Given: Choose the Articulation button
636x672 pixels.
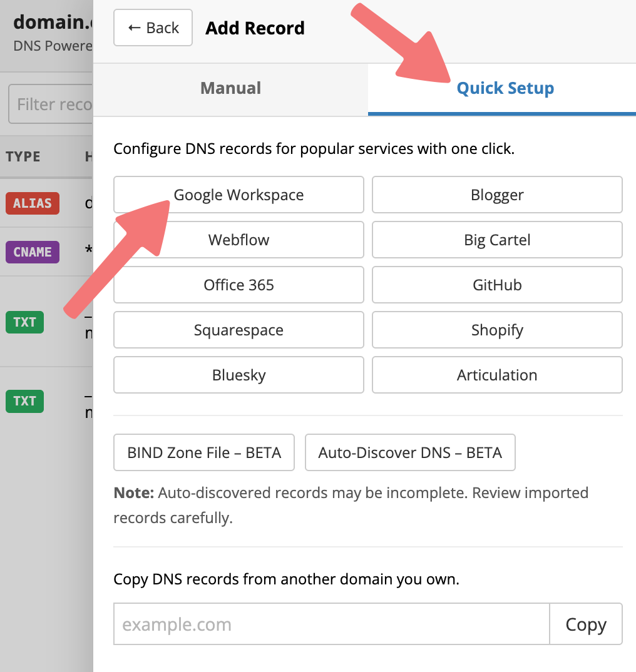Looking at the screenshot, I should 497,375.
